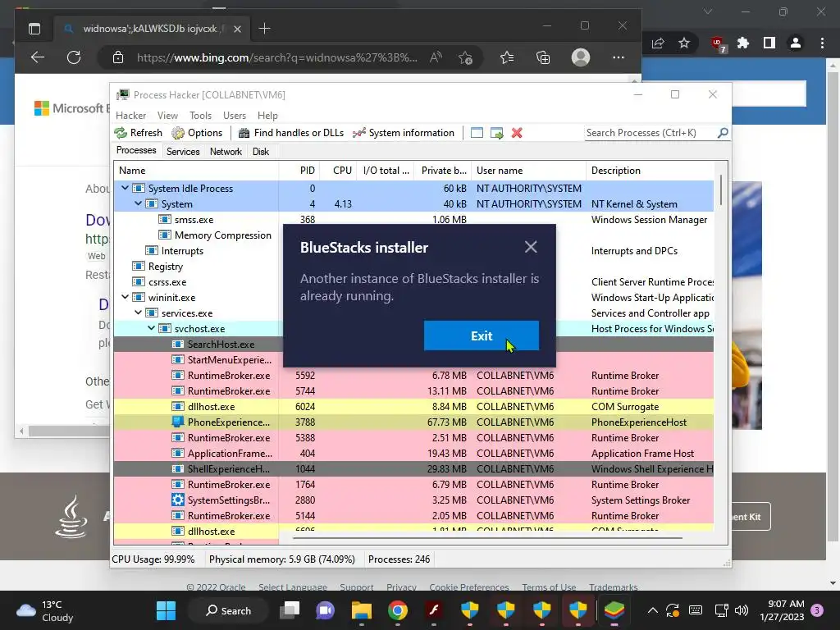Open Chrome extensions puzzle icon
Viewport: 840px width, 630px height.
(x=742, y=43)
